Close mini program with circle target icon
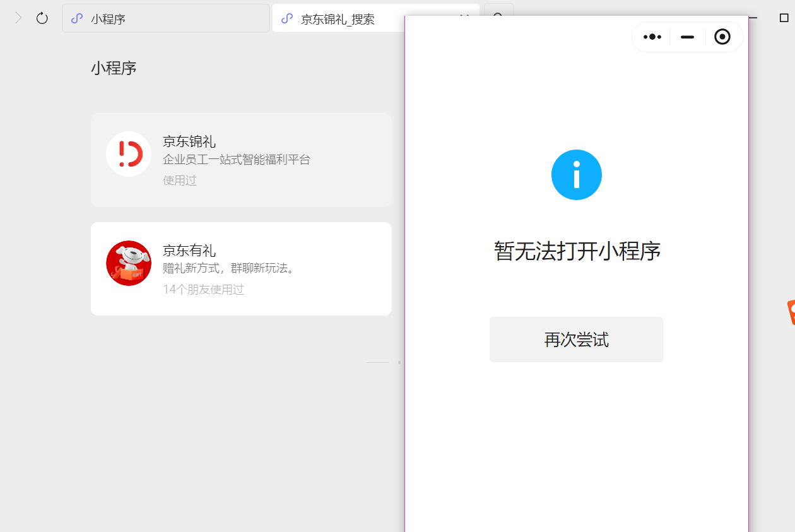 point(722,37)
